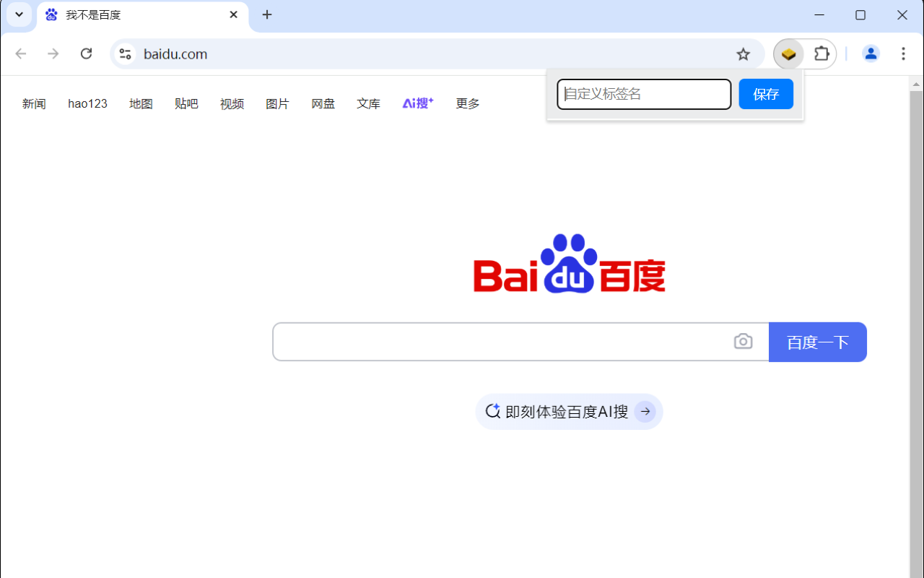
Task: Open the 视频 link
Action: pyautogui.click(x=232, y=104)
